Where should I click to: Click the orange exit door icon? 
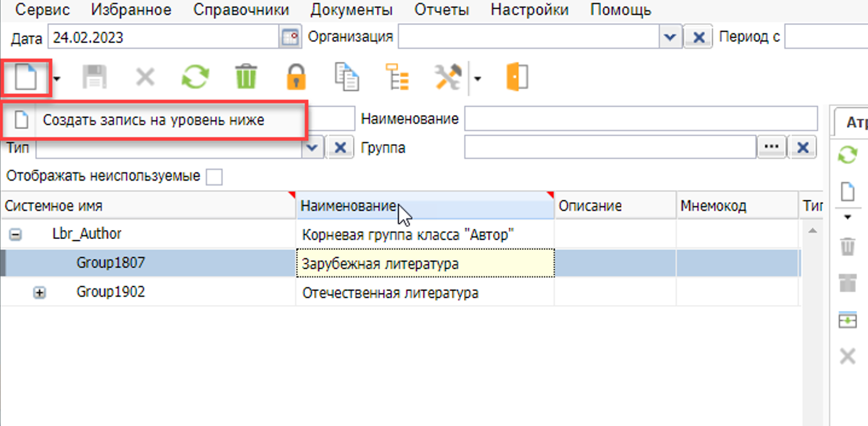[517, 78]
